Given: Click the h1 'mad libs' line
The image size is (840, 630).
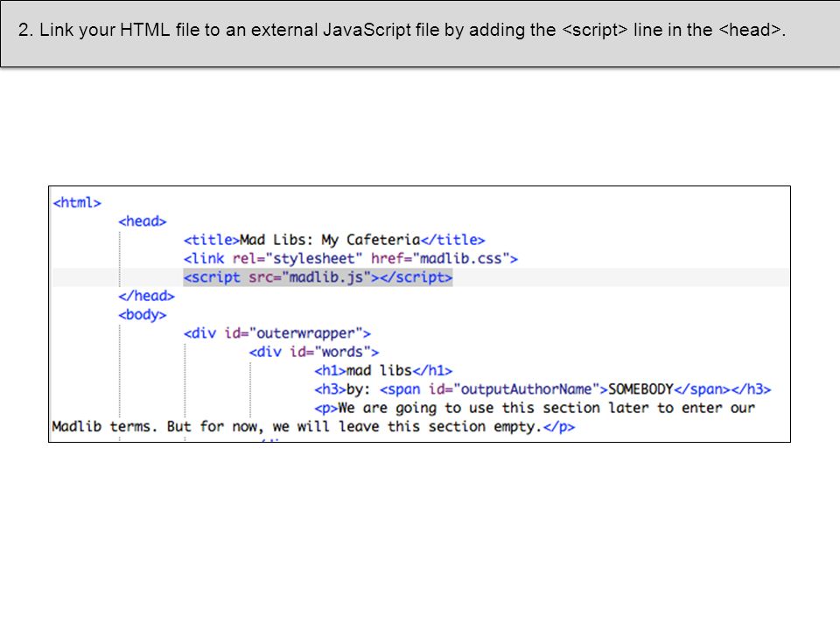Looking at the screenshot, I should [x=383, y=371].
